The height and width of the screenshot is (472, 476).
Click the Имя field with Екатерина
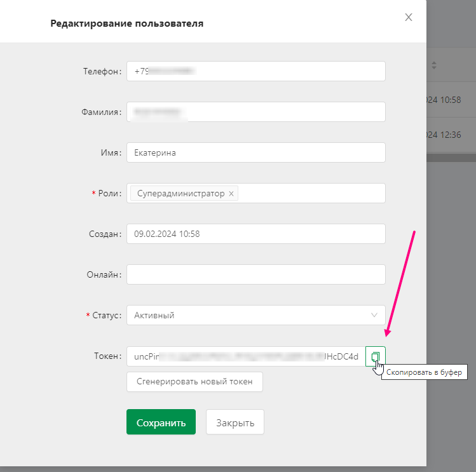tap(256, 152)
